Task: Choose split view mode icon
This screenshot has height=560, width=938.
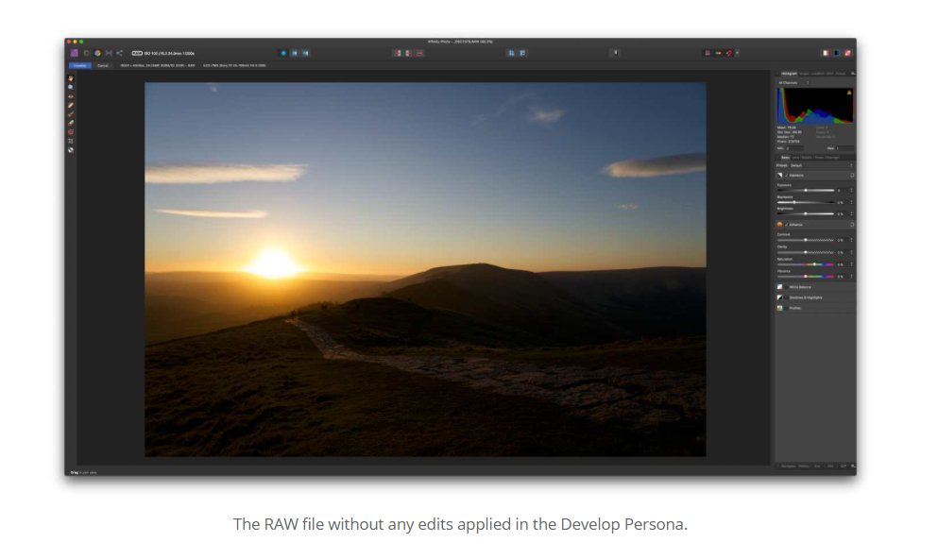Action: (x=295, y=53)
